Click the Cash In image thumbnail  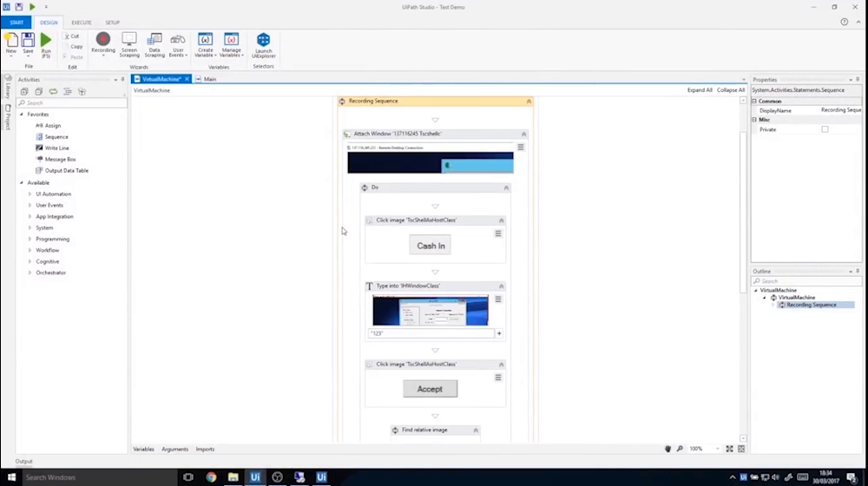[x=431, y=246]
